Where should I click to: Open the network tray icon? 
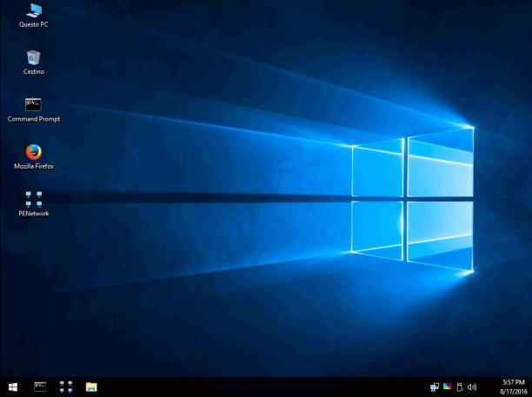click(435, 387)
